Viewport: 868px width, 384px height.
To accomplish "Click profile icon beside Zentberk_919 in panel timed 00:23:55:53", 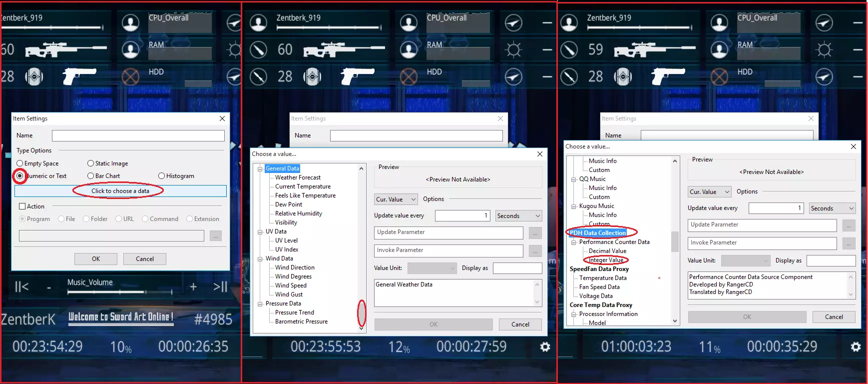I will point(259,22).
